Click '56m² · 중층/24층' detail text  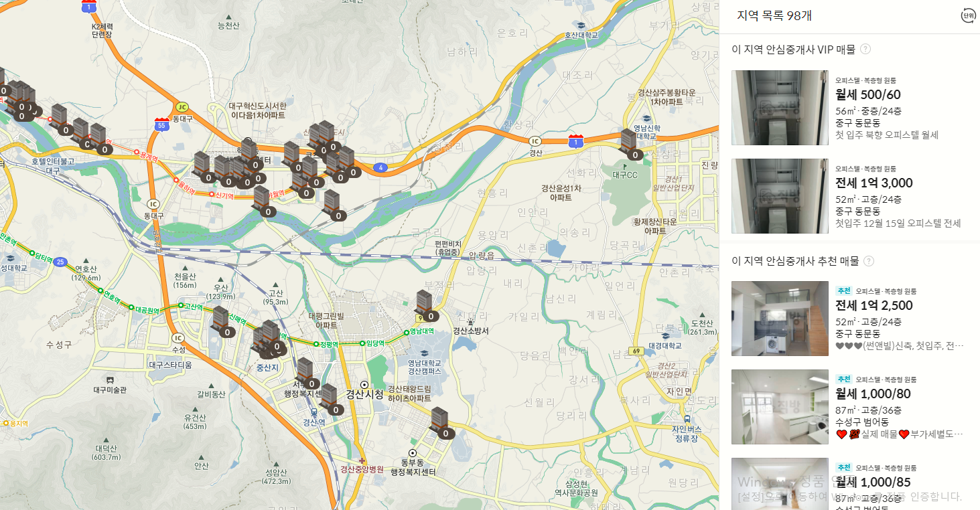coord(867,111)
